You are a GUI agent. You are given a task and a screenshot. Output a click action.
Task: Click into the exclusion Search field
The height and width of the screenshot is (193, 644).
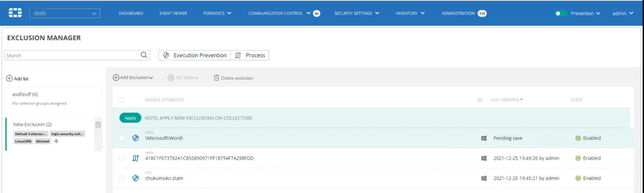72,56
